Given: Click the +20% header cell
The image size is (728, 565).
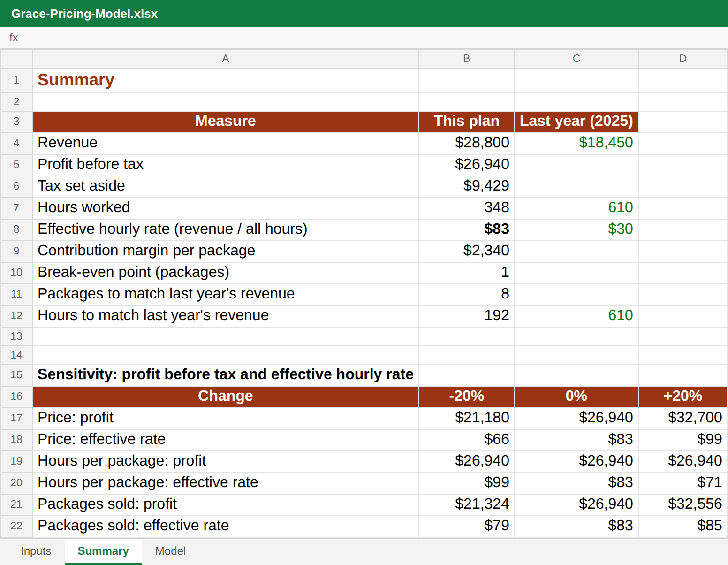Looking at the screenshot, I should coord(683,397).
